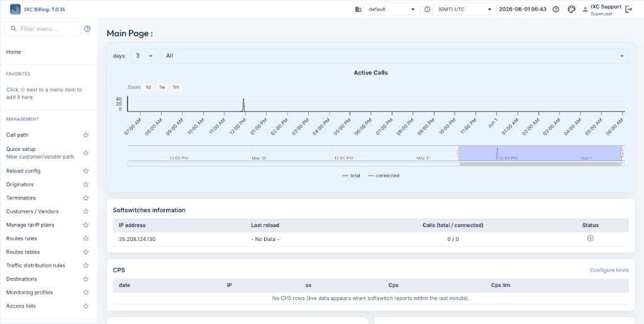Screen dimensions: 644x324
Task: Favorite the Destinations star
Action: [86, 279]
